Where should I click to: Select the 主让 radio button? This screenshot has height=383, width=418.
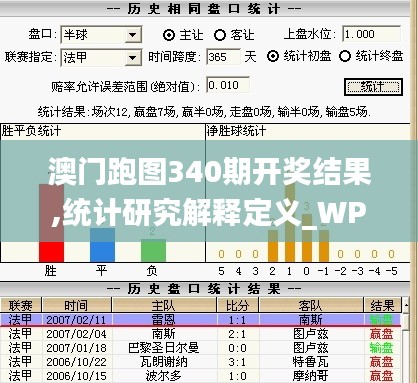169,35
